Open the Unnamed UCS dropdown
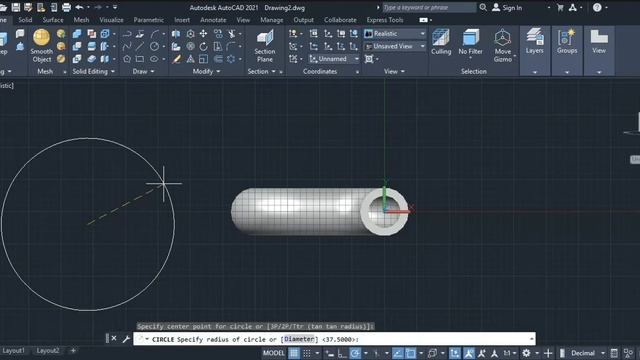The width and height of the screenshot is (640, 360). pyautogui.click(x=334, y=59)
